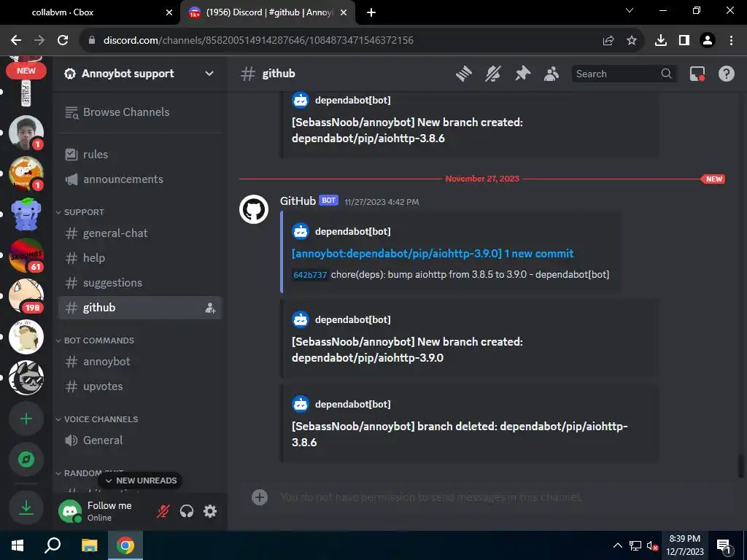Image resolution: width=747 pixels, height=560 pixels.
Task: Open the aiohttp-3.9.0 1 new commit link
Action: [x=433, y=254]
